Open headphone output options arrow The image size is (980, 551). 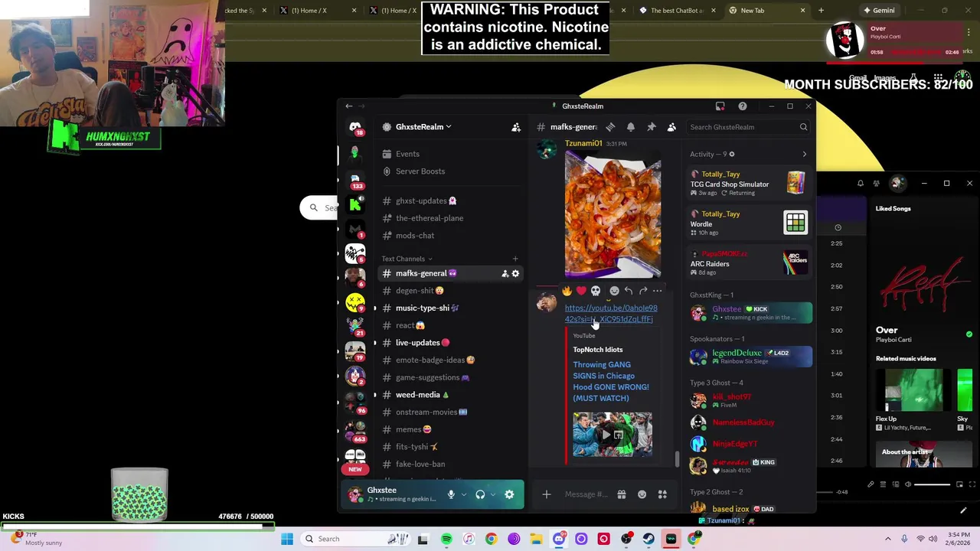492,494
